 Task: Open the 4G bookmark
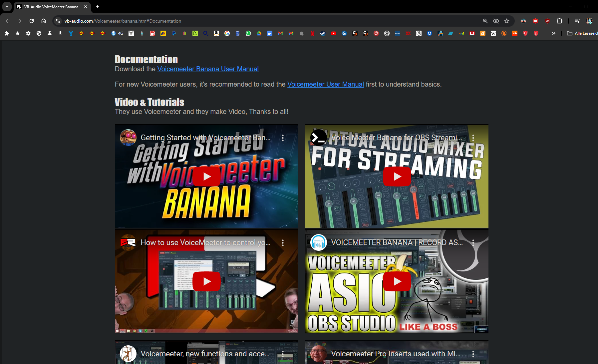click(118, 33)
